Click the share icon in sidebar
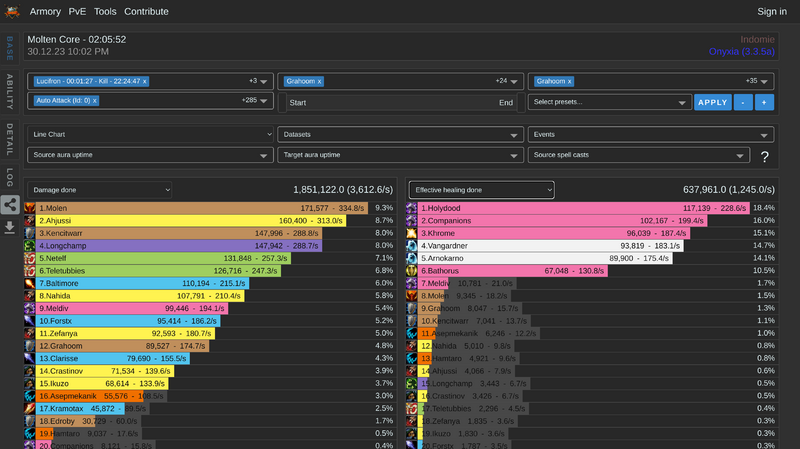This screenshot has height=449, width=800. (9, 205)
